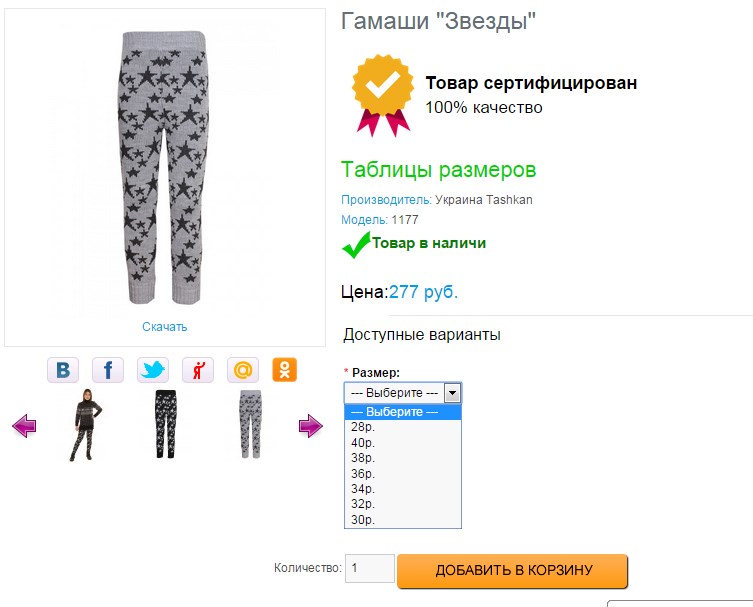Open Таблицы размеров size charts link

click(438, 170)
